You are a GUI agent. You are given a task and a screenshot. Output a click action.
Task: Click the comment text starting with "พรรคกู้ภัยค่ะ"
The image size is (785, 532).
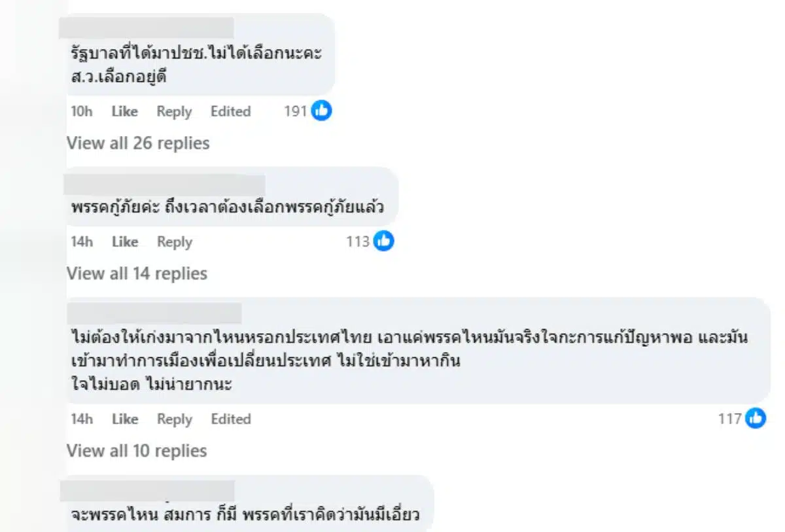click(227, 208)
